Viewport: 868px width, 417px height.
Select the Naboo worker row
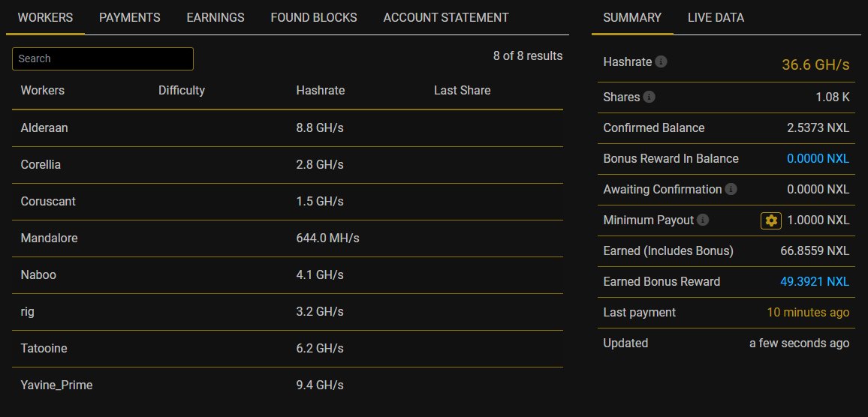click(x=288, y=275)
